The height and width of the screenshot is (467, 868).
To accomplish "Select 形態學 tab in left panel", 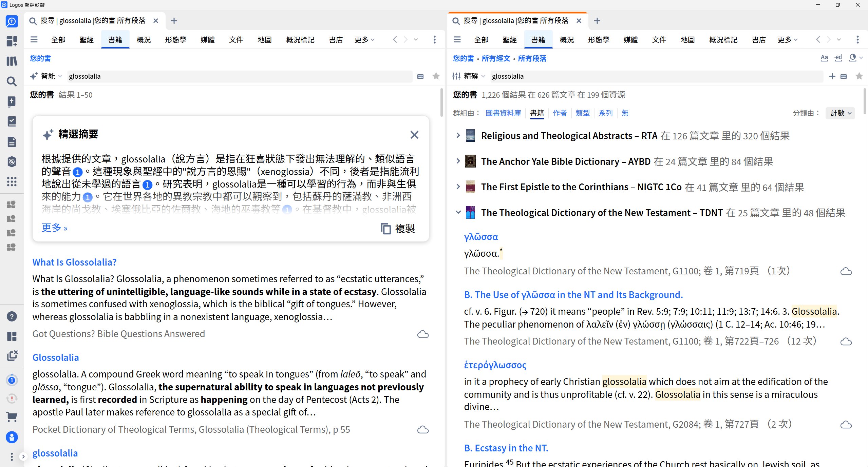I will click(176, 40).
